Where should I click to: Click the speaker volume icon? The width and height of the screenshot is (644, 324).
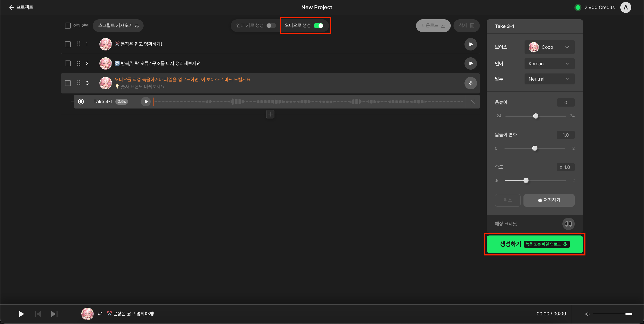click(587, 314)
